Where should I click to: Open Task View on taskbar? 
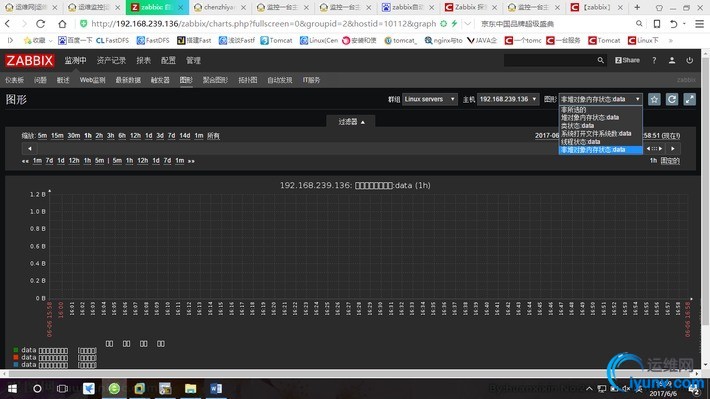point(62,389)
